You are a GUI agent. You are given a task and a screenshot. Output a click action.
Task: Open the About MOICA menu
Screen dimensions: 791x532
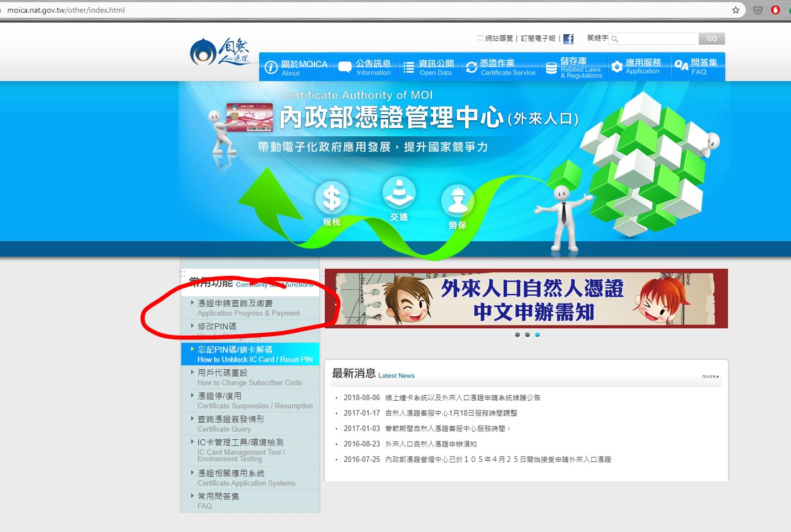pos(297,67)
